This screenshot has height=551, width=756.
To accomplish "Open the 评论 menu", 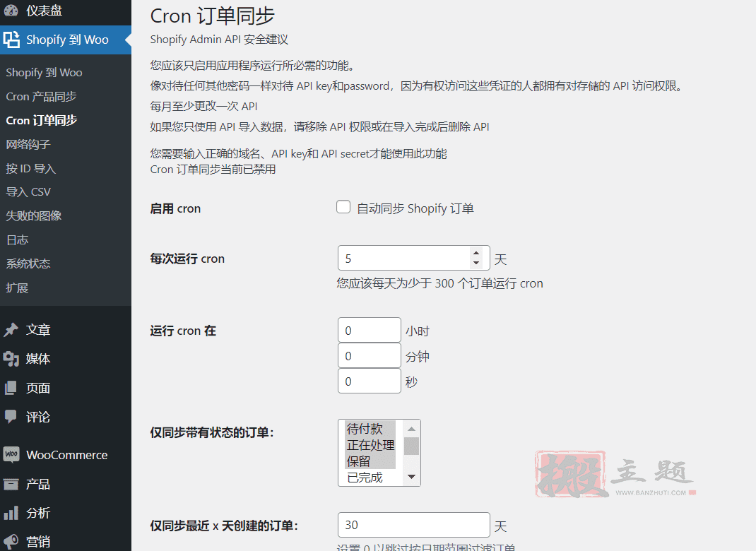I will coord(66,417).
